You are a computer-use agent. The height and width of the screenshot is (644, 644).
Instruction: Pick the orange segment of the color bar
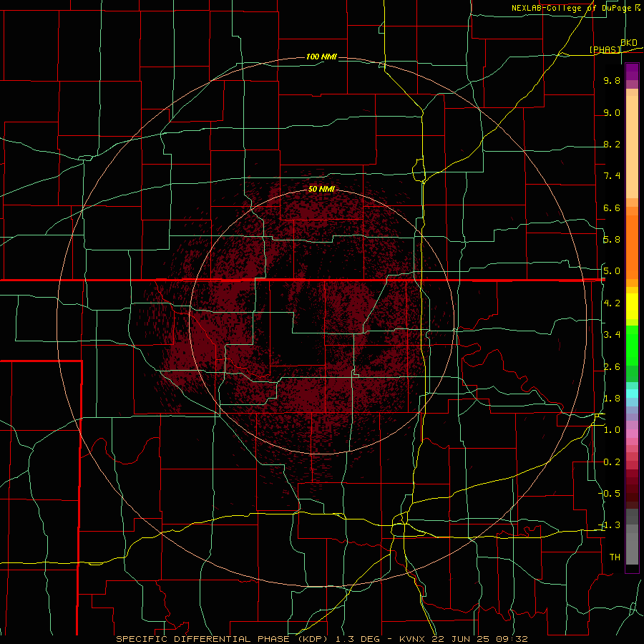(x=632, y=247)
